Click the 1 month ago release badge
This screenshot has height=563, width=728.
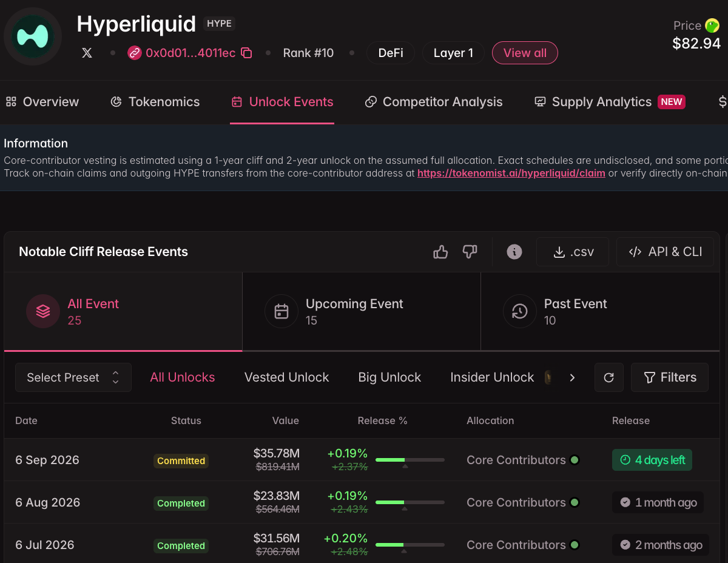tap(658, 502)
